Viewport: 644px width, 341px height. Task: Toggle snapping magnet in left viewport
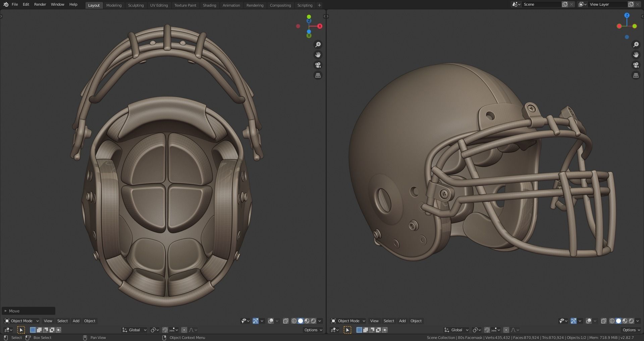coord(165,330)
